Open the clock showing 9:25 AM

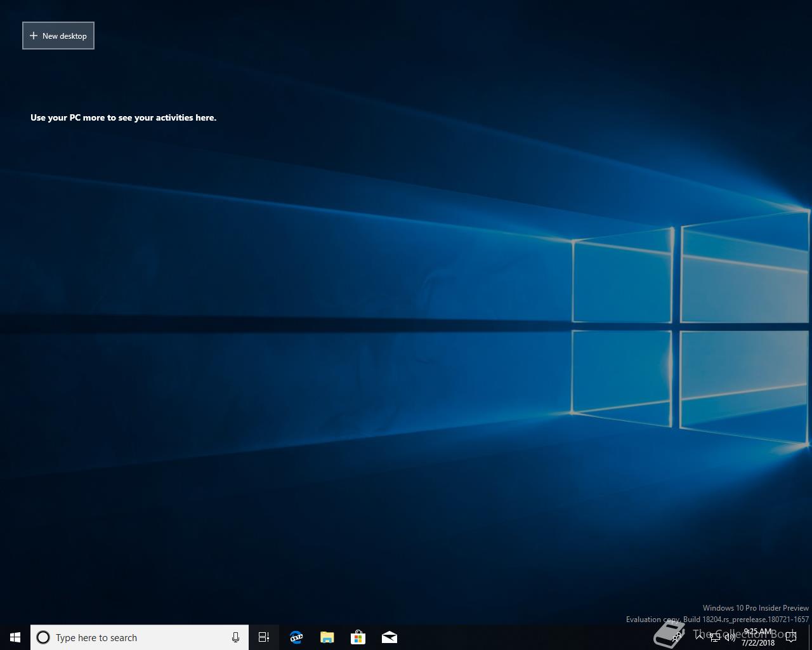[758, 637]
